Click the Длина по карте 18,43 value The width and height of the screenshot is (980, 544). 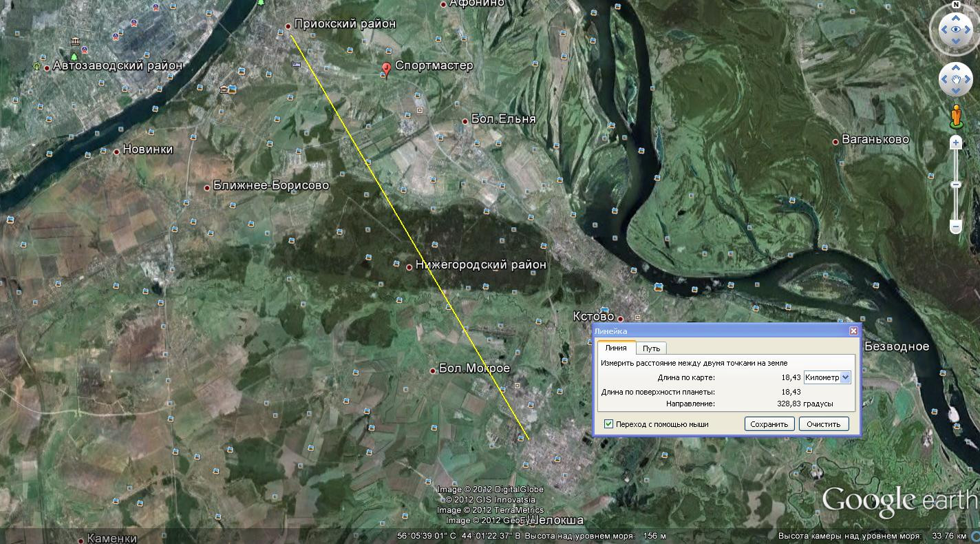pyautogui.click(x=791, y=377)
